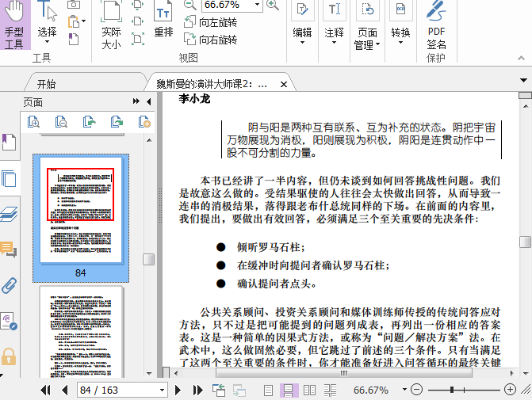Switch to single page view
Screen dimensions: 532x400
pos(268,390)
